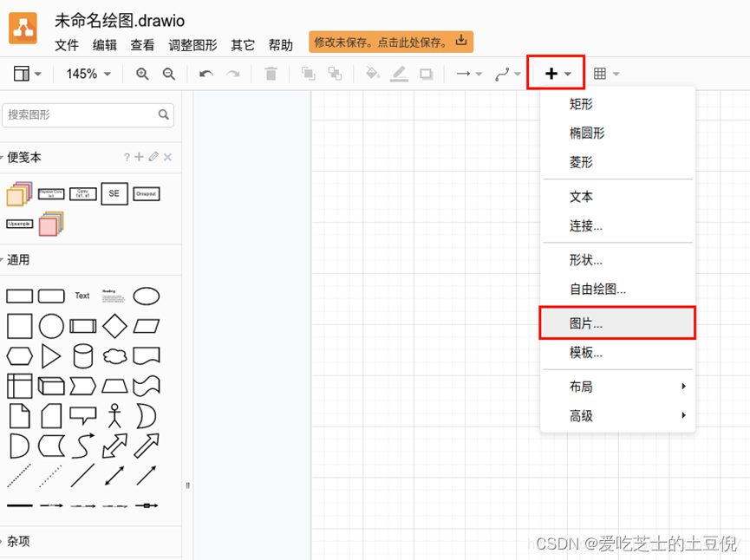750x560 pixels.
Task: Click the 修改未保存 save notice button
Action: (391, 42)
